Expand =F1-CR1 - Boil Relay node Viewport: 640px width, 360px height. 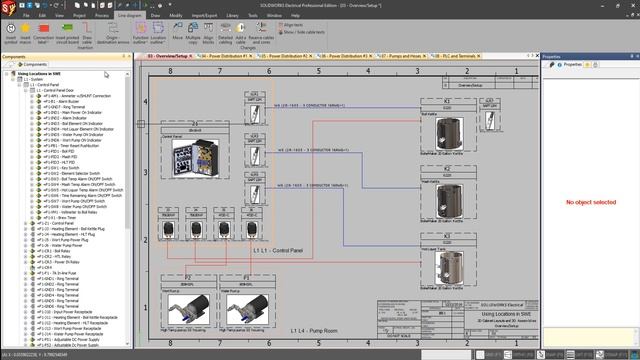pyautogui.click(x=26, y=251)
